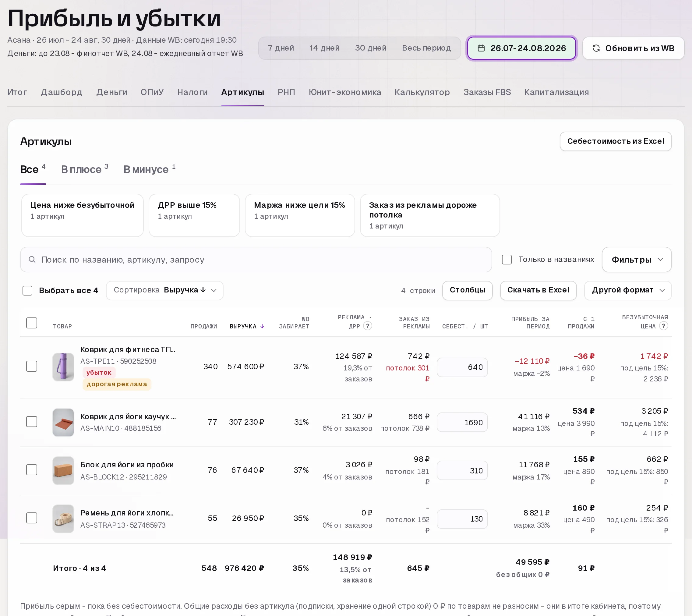The width and height of the screenshot is (692, 616).
Task: Open the Столбцы column settings button
Action: coord(467,290)
